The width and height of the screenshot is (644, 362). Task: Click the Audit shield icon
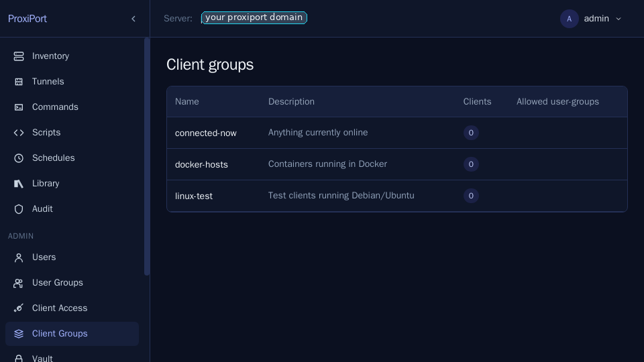click(19, 209)
